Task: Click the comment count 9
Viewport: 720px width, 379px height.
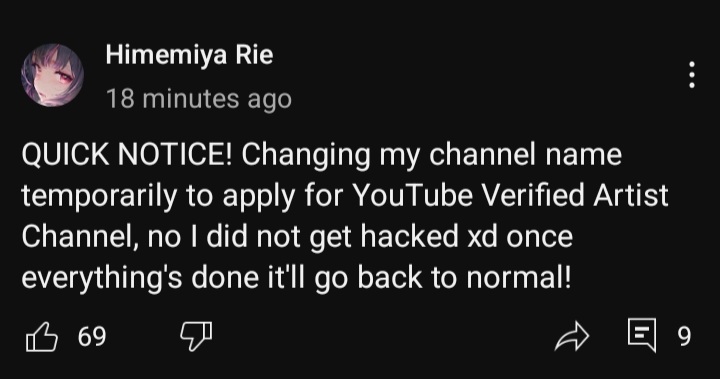Action: (684, 336)
